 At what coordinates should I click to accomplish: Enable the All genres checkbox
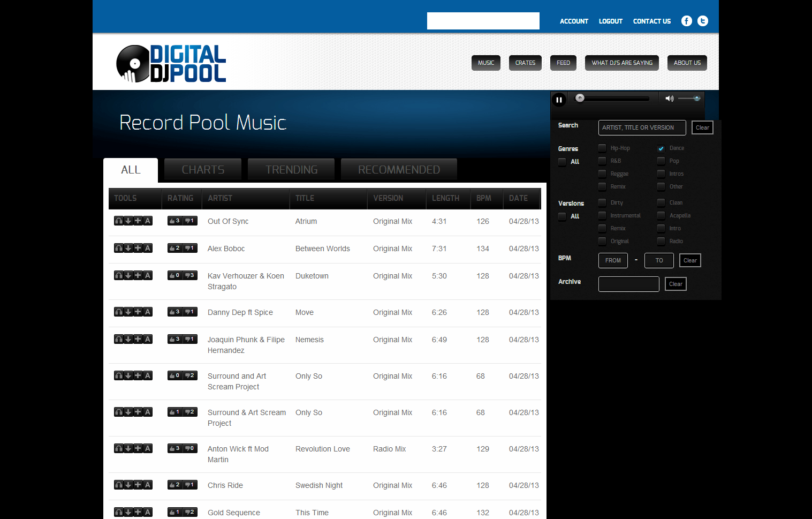pos(561,162)
